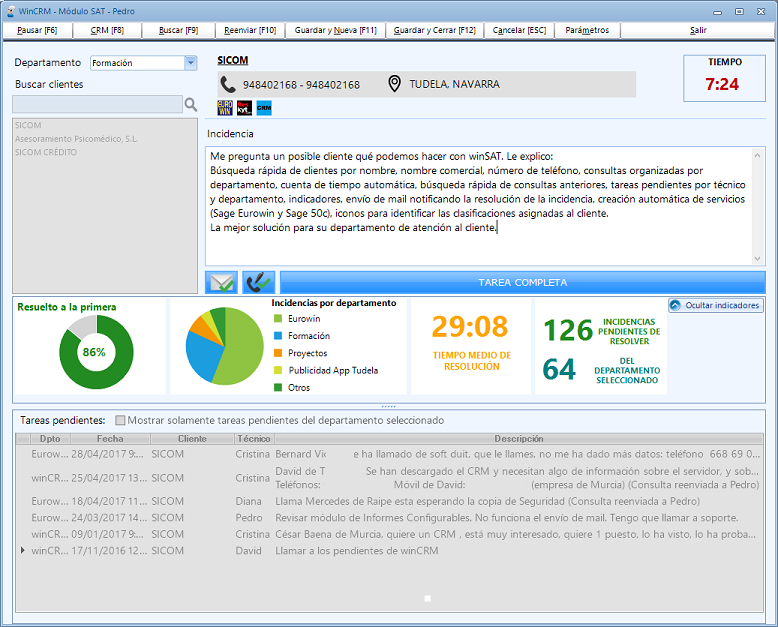778x627 pixels.
Task: Click inside the Incidencia text area
Action: coord(479,206)
